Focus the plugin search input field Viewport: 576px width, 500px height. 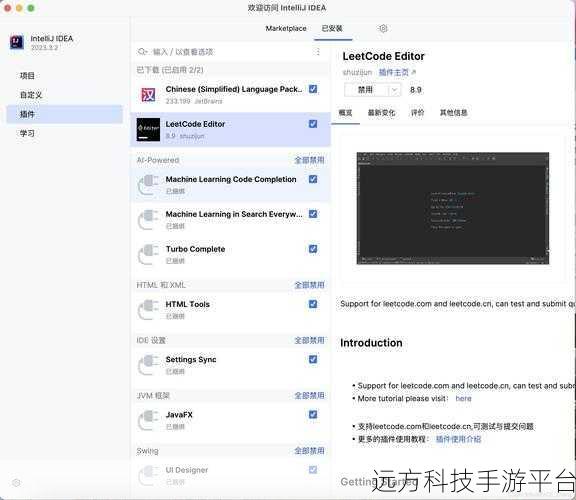point(230,52)
